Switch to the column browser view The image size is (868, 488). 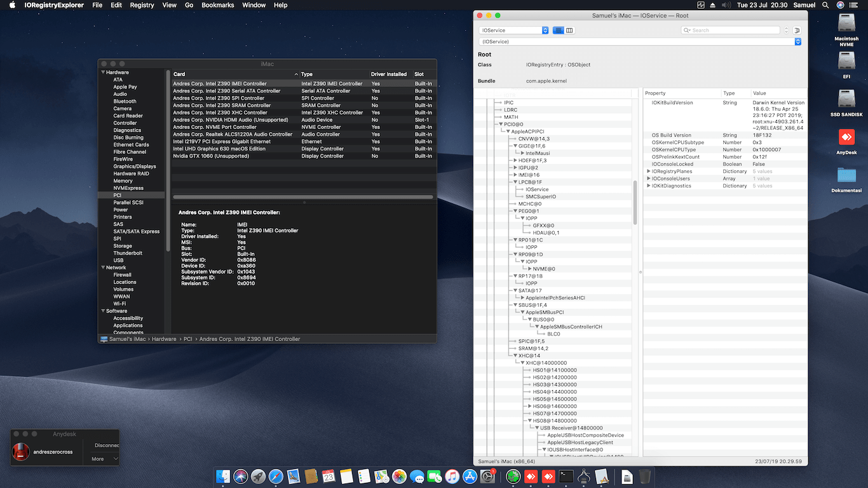(x=569, y=30)
